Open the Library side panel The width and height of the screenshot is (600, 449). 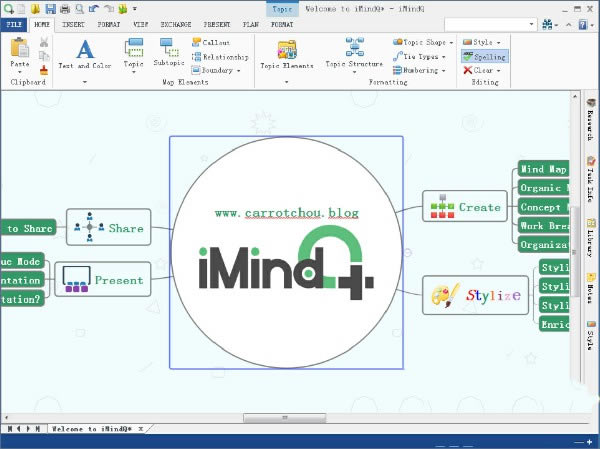(591, 237)
